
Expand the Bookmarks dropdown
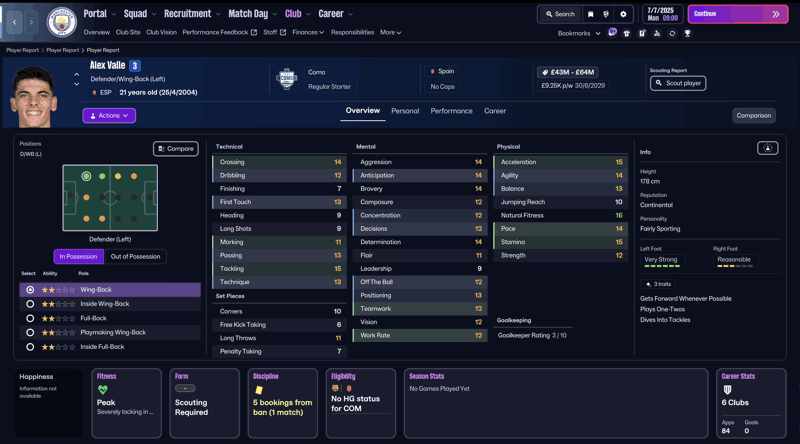point(579,33)
